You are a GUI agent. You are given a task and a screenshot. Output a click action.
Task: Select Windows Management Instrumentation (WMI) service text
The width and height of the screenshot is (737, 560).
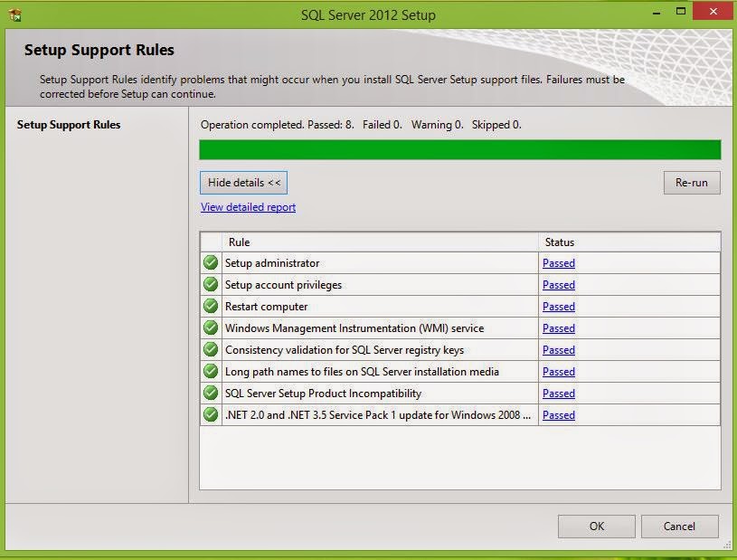354,328
